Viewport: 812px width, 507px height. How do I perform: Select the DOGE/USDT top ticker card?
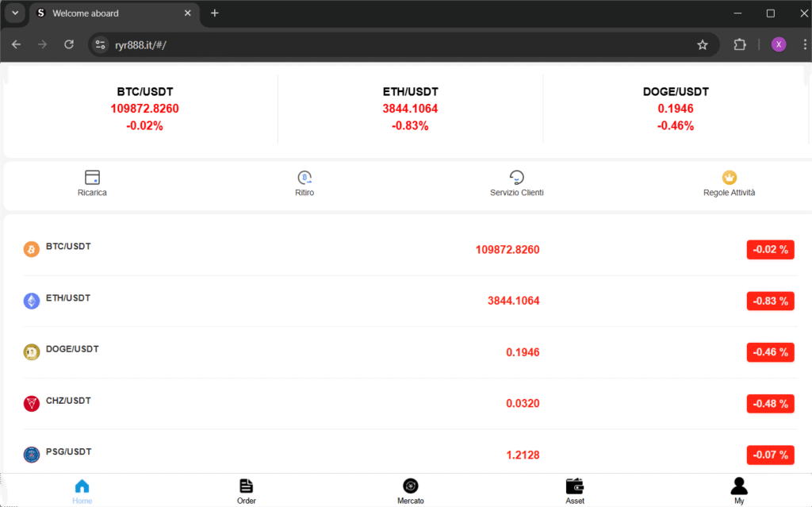pos(676,109)
